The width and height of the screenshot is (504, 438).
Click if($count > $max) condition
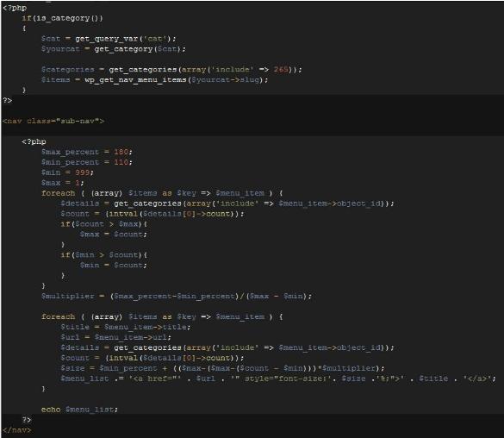click(104, 224)
